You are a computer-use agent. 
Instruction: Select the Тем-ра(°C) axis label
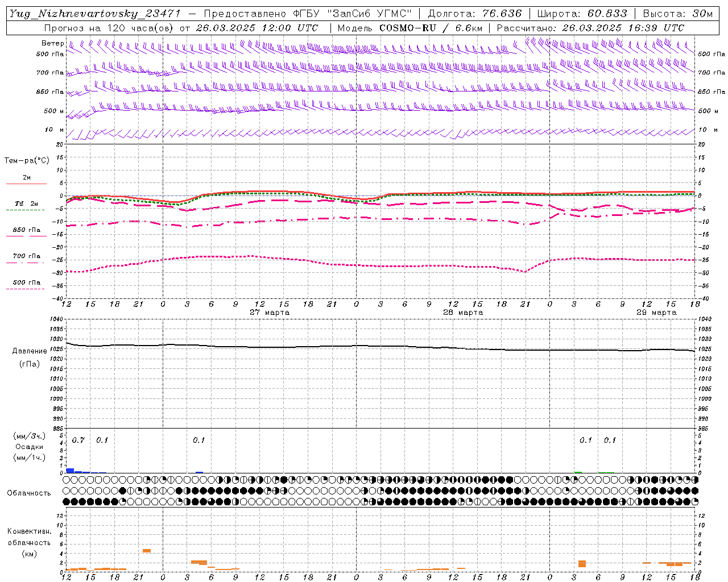point(27,161)
